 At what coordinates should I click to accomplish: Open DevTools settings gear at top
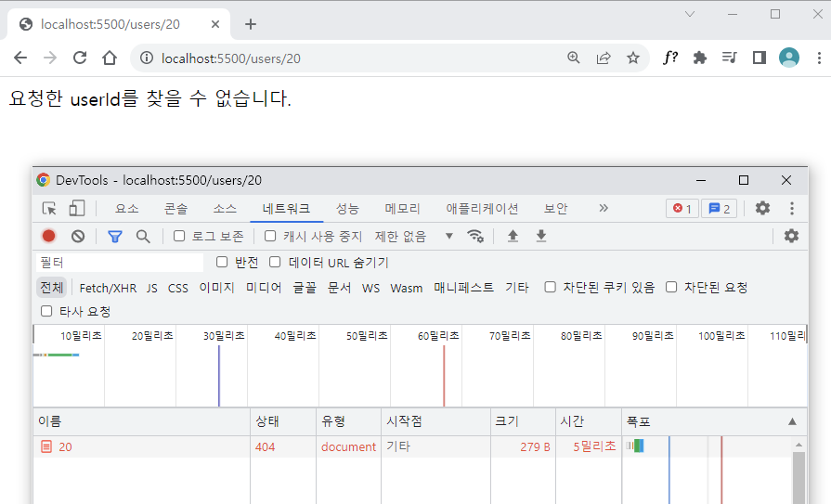pos(762,208)
